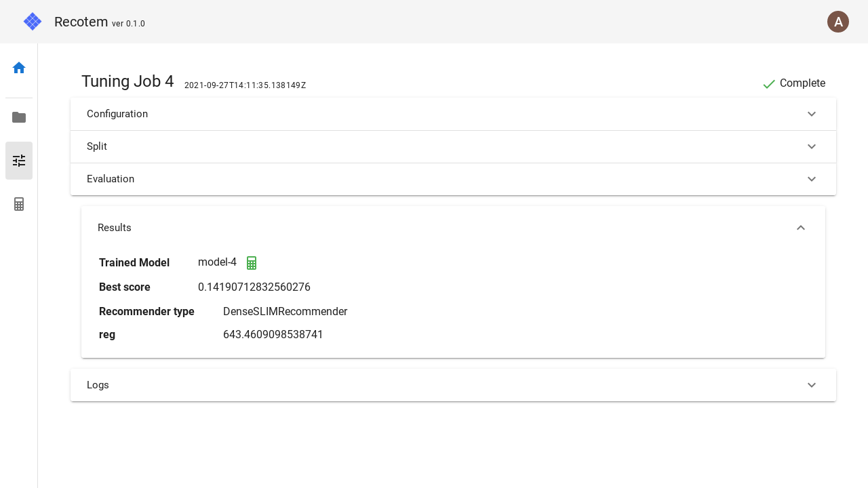Click the Tuning Job 4 timestamp
Viewport: 868px width, 488px height.
coord(245,85)
